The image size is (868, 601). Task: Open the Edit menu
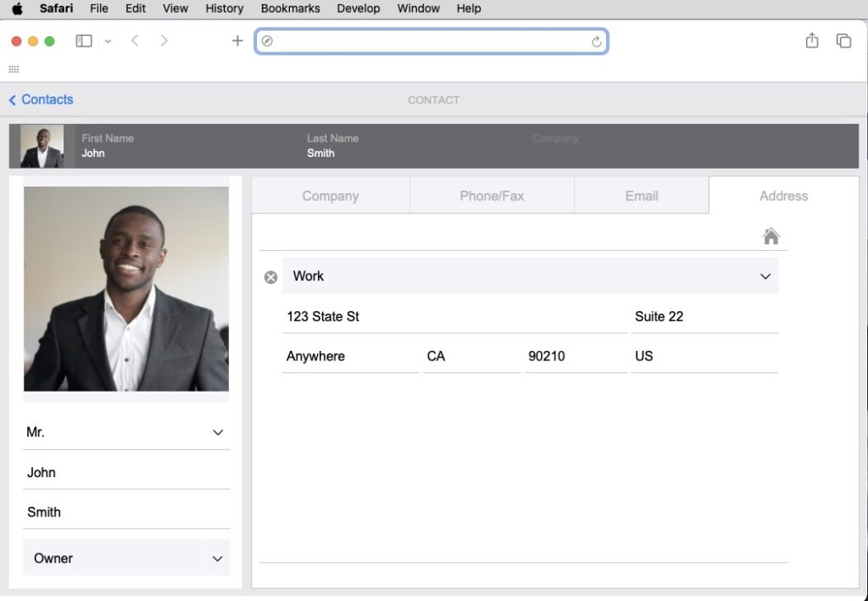coord(135,8)
